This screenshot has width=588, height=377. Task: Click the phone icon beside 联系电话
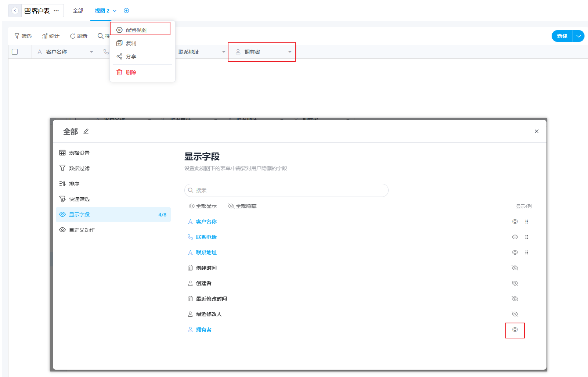click(x=190, y=237)
